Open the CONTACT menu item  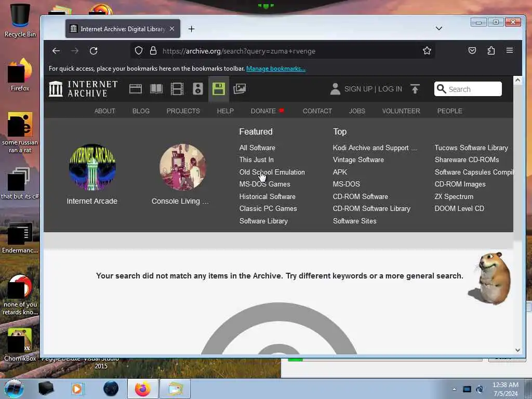click(317, 111)
